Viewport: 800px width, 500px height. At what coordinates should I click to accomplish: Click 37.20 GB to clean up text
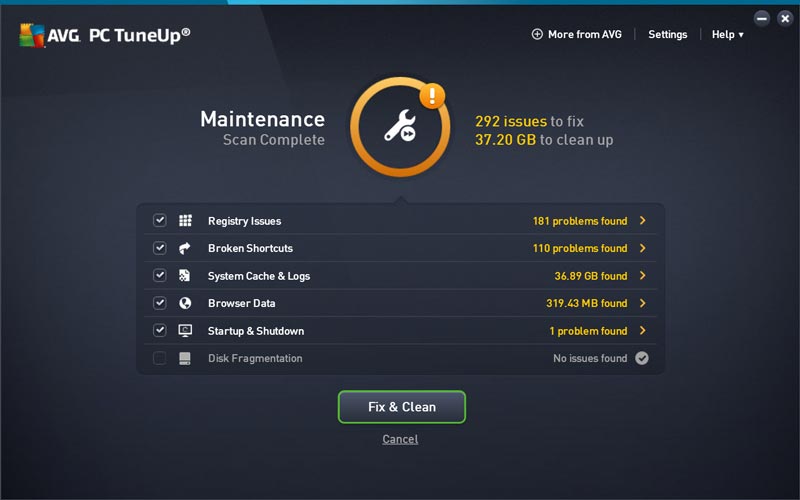click(x=544, y=140)
